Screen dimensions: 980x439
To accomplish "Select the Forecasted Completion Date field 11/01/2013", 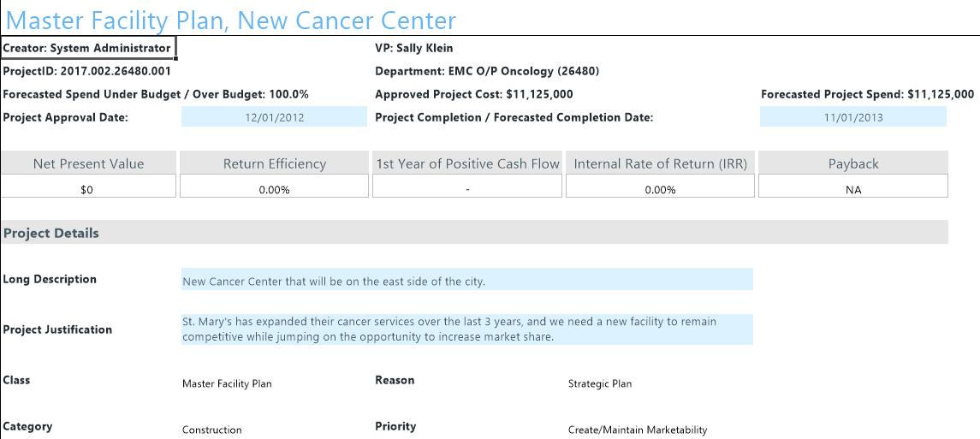I will (852, 117).
